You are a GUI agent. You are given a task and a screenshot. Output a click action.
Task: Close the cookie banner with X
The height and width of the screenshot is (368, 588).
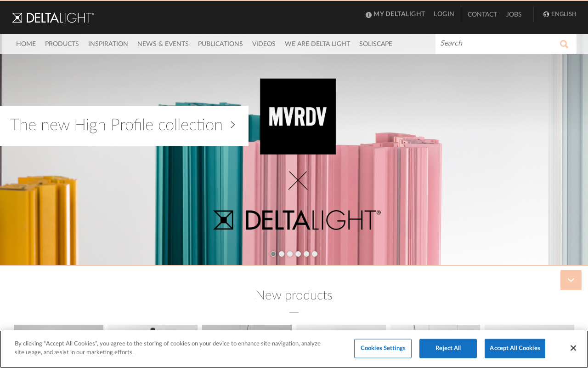click(x=573, y=348)
